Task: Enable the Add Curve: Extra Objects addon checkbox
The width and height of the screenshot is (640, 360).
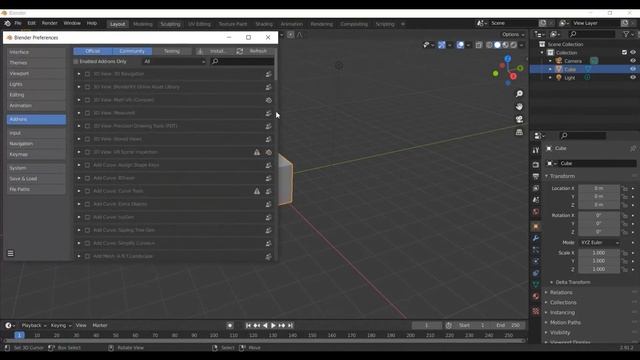Action: point(87,204)
